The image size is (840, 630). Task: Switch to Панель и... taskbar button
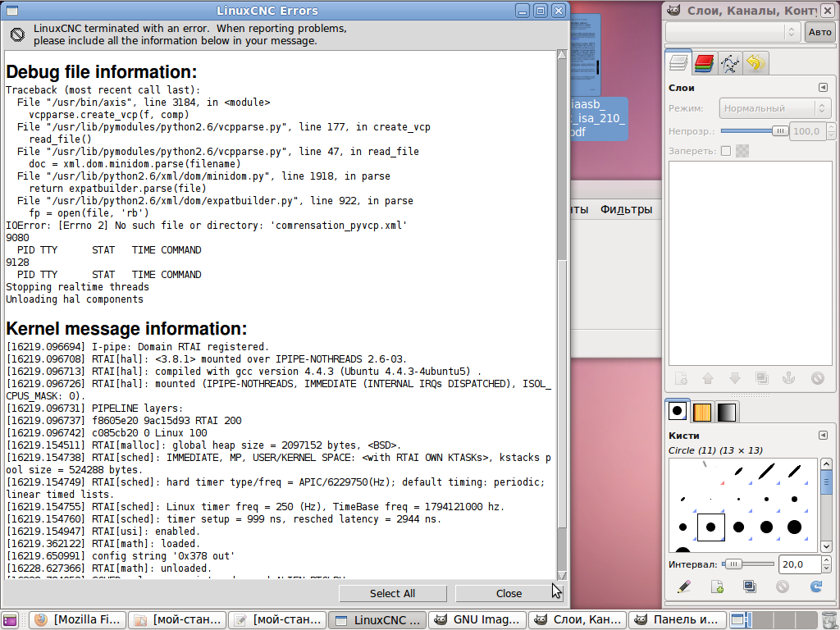click(x=677, y=620)
